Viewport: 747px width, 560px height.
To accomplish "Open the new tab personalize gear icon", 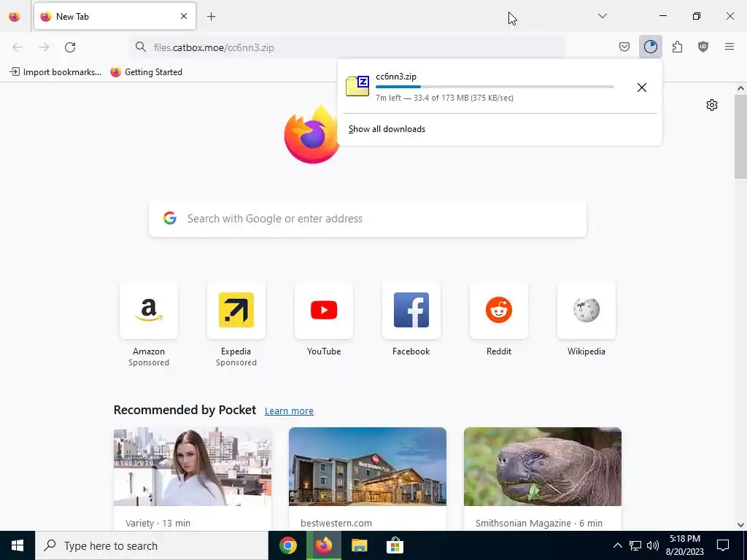I will (x=712, y=105).
